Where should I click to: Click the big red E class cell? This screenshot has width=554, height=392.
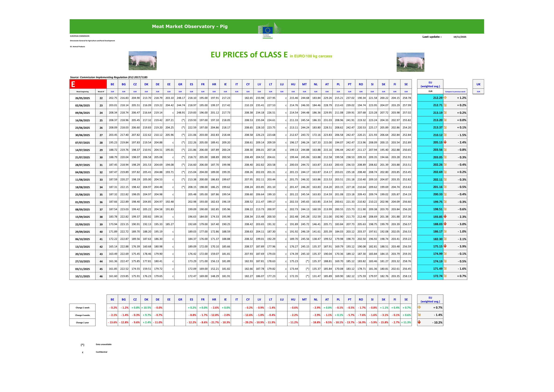88,84
